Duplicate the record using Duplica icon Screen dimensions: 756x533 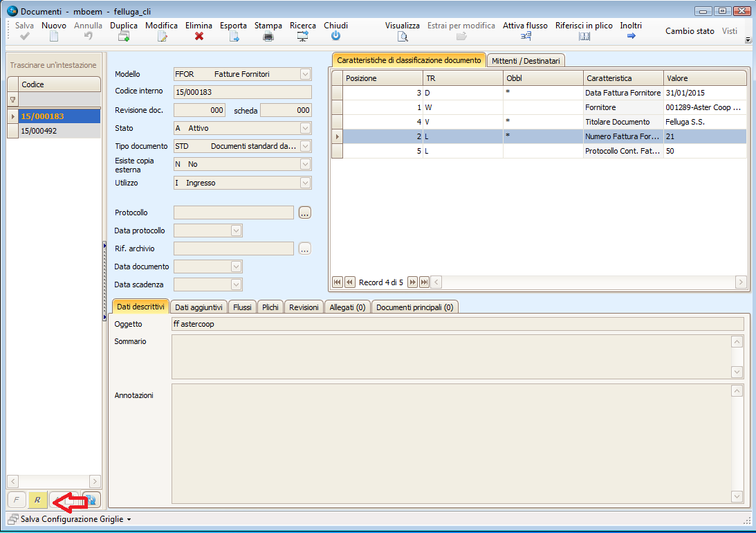pyautogui.click(x=124, y=36)
